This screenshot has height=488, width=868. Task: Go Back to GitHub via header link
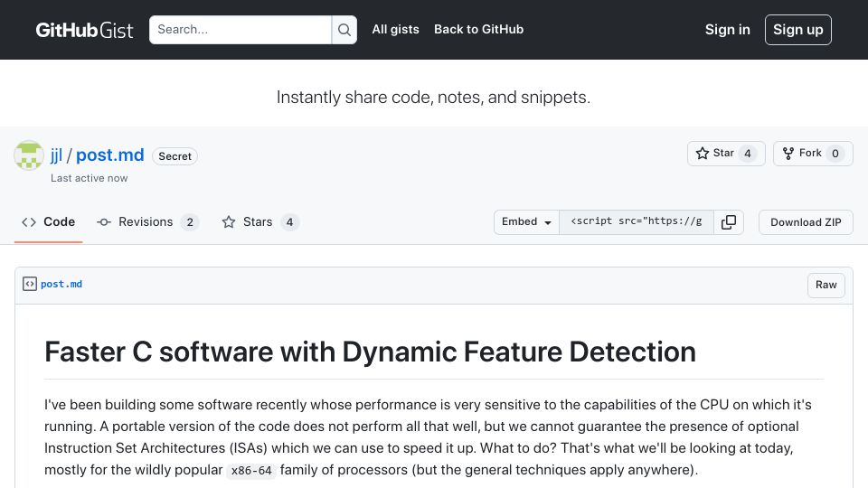(x=479, y=29)
